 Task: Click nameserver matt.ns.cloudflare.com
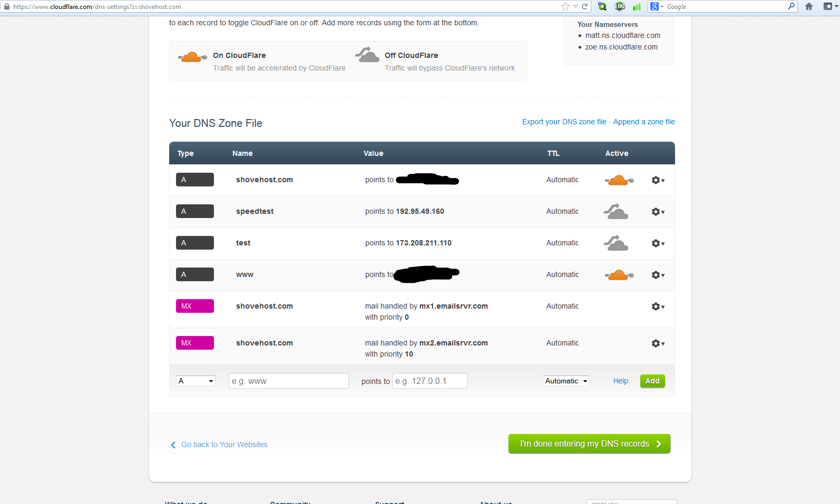tap(622, 35)
